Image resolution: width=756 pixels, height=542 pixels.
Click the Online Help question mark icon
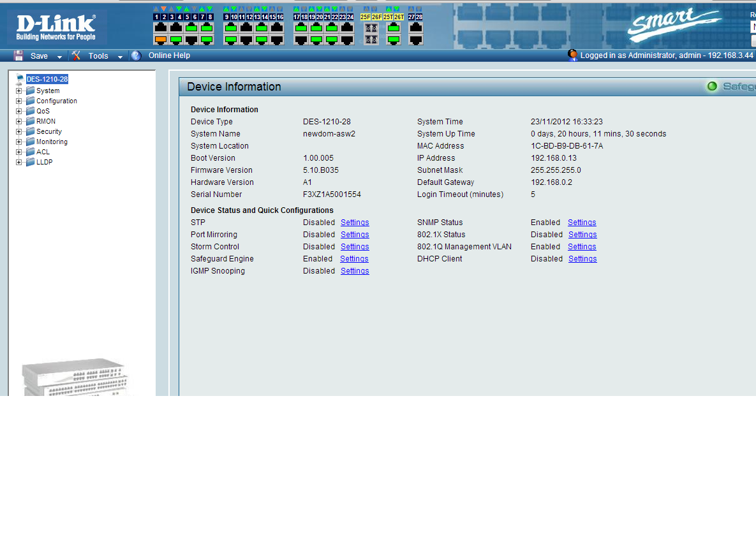point(136,56)
